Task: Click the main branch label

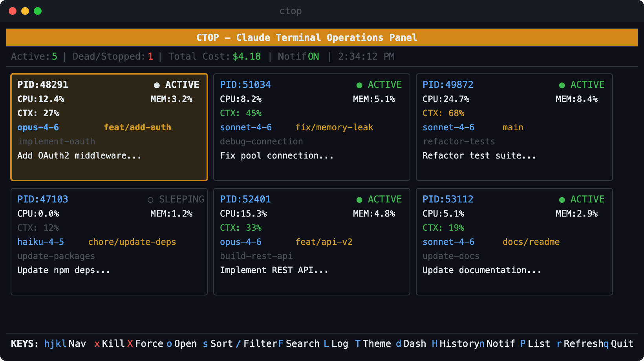Action: [513, 128]
